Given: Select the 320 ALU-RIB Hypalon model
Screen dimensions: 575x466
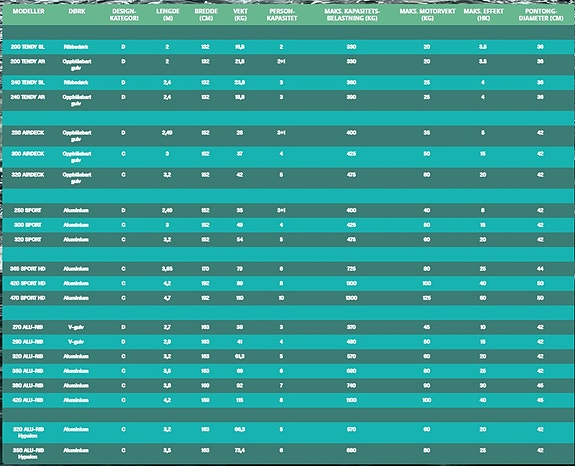Looking at the screenshot, I should pos(28,433).
